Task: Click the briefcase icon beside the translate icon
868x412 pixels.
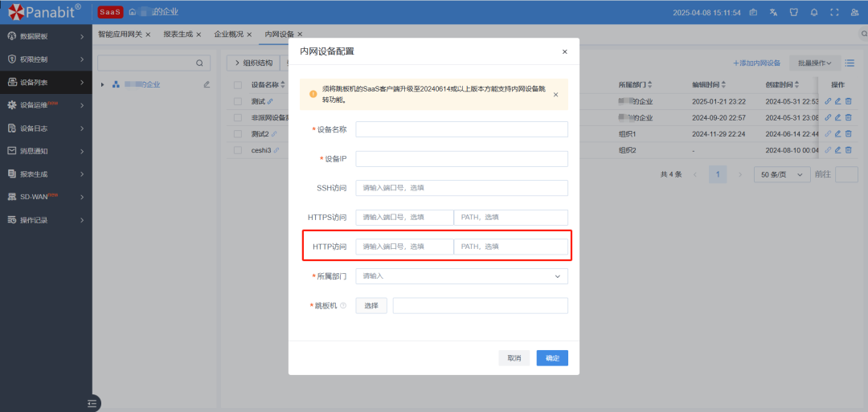Action: [x=753, y=12]
